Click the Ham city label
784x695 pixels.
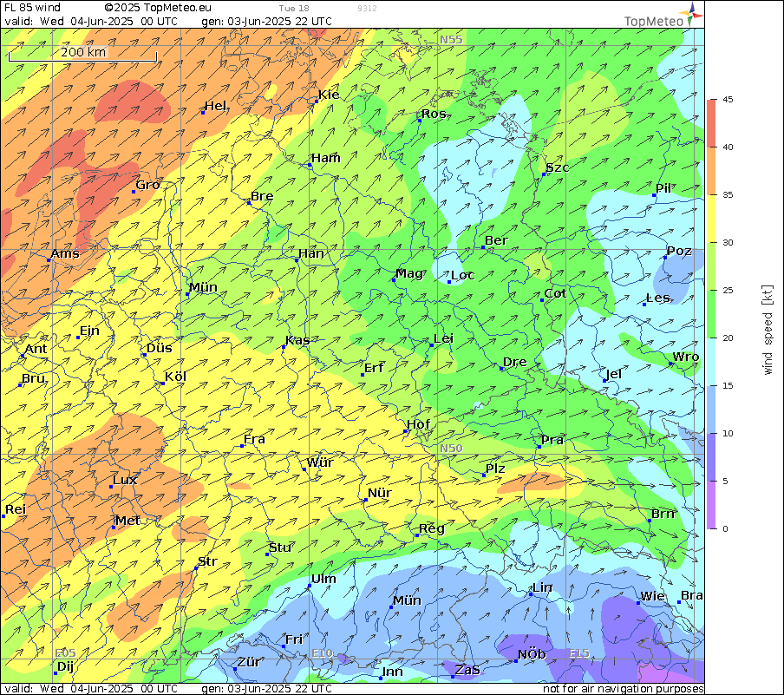326,158
